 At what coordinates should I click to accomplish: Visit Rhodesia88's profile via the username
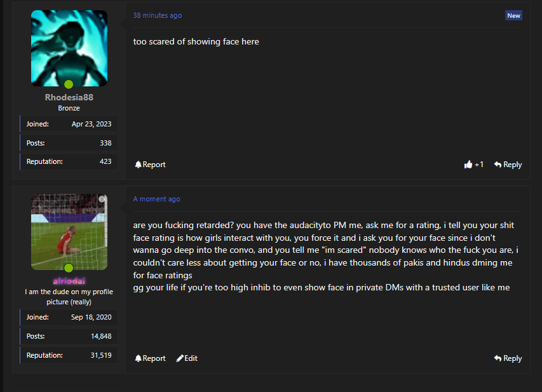pyautogui.click(x=69, y=97)
